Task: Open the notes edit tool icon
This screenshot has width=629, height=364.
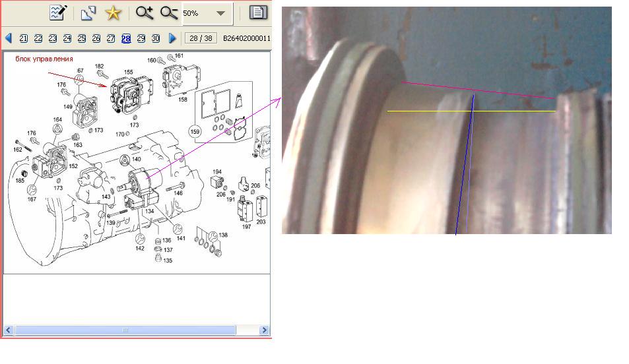Action: click(x=58, y=13)
